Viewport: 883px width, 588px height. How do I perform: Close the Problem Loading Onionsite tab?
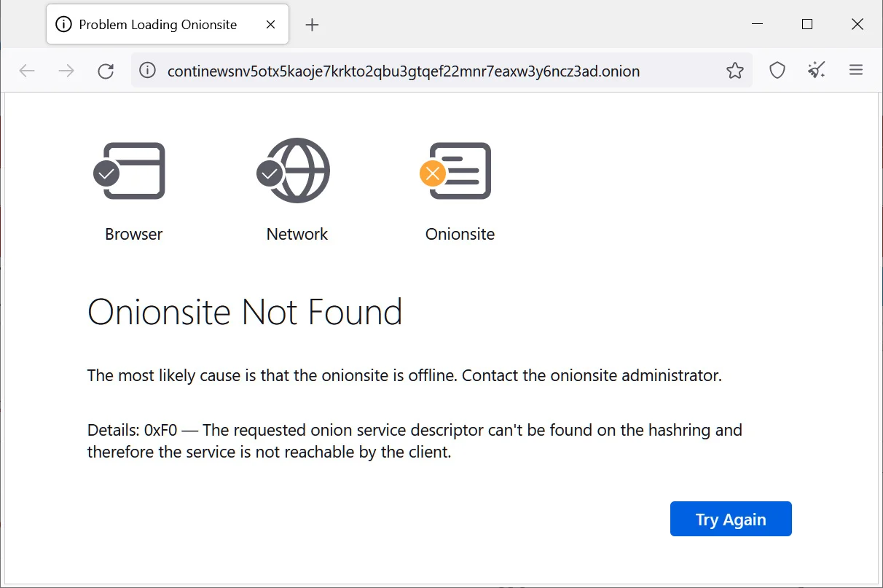[270, 25]
